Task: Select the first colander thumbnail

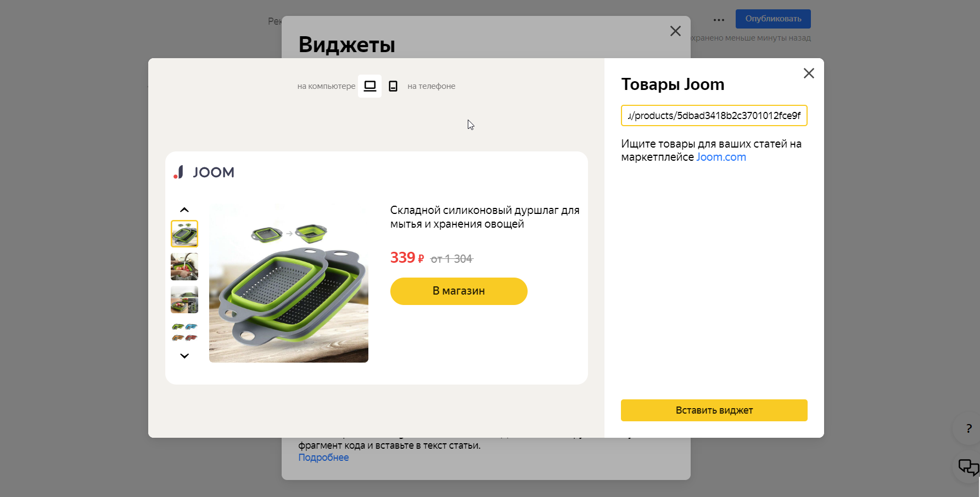Action: point(184,234)
